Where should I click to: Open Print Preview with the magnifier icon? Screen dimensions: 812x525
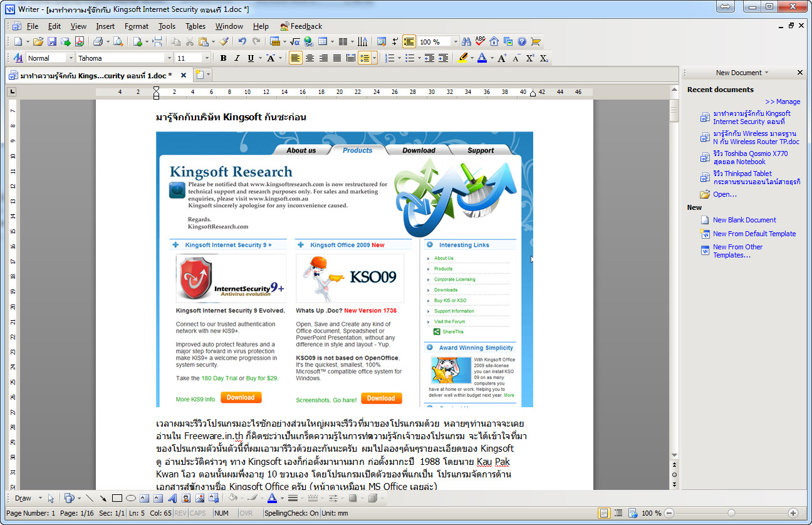[x=118, y=42]
